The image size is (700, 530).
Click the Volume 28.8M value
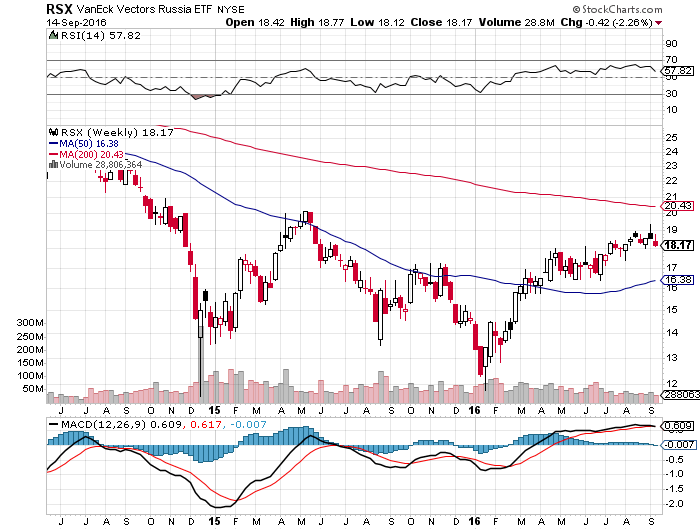pyautogui.click(x=517, y=22)
